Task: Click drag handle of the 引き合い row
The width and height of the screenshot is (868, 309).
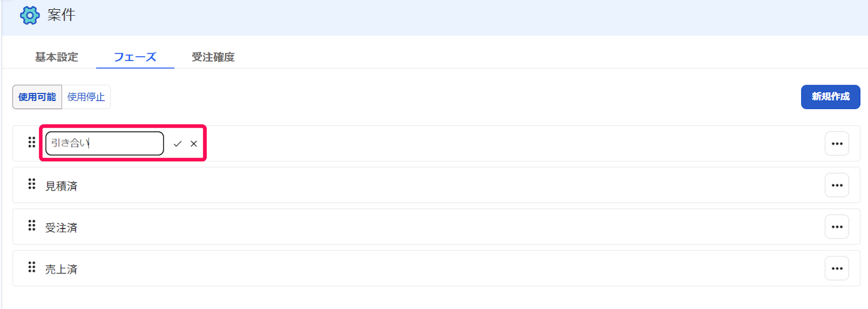Action: click(x=32, y=142)
